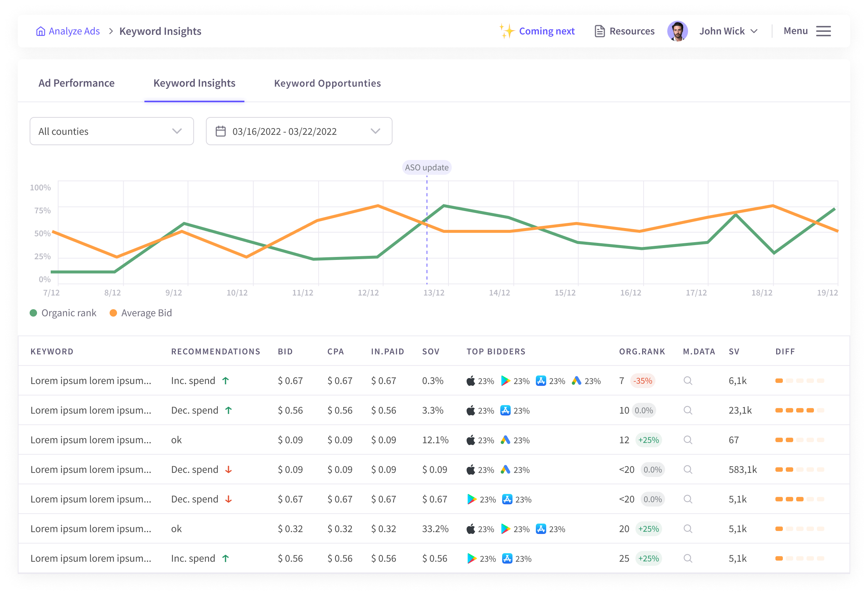The height and width of the screenshot is (595, 868).
Task: Click the Coming next link
Action: point(547,31)
